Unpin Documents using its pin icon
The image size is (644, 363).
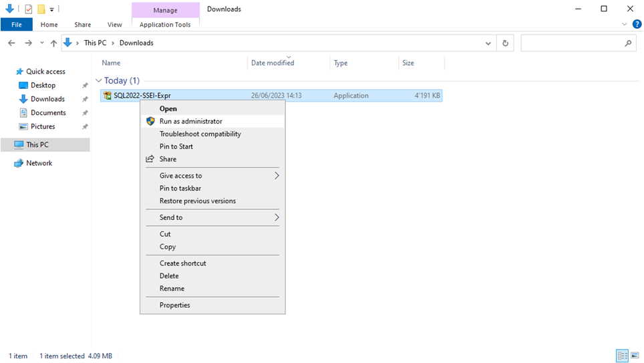pos(85,113)
